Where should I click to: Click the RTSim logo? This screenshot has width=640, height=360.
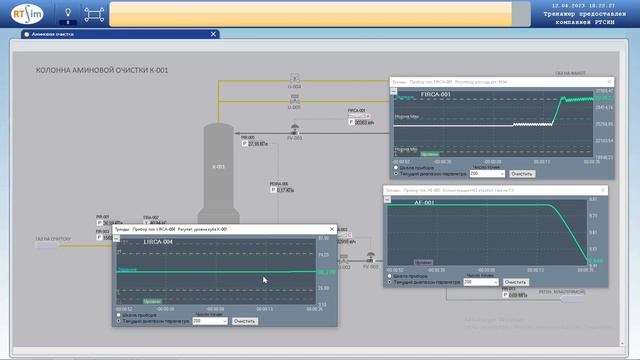pos(27,14)
